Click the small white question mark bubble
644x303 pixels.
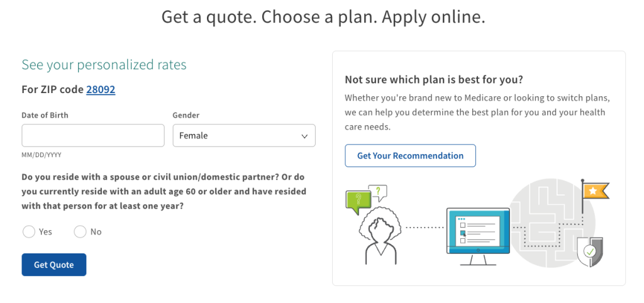click(x=379, y=192)
